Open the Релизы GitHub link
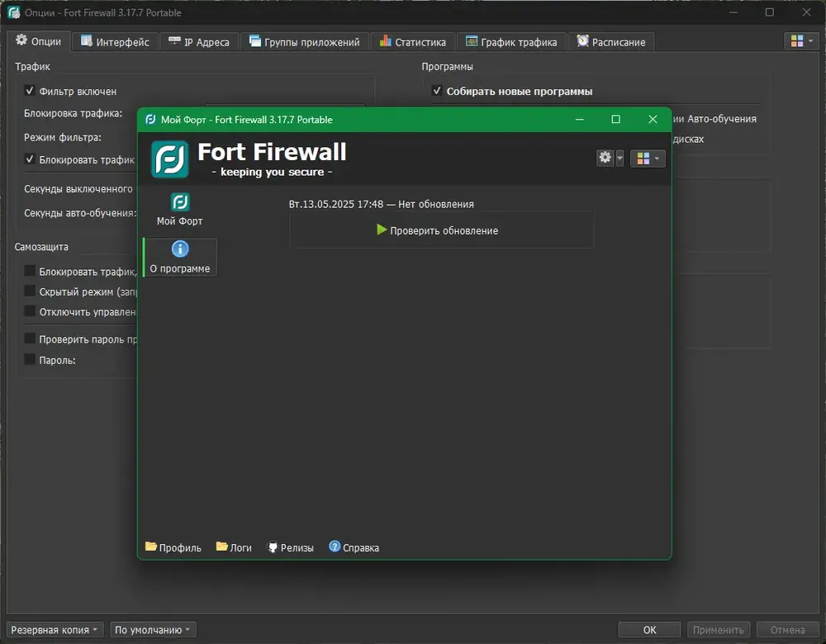Viewport: 826px width, 644px height. click(291, 547)
